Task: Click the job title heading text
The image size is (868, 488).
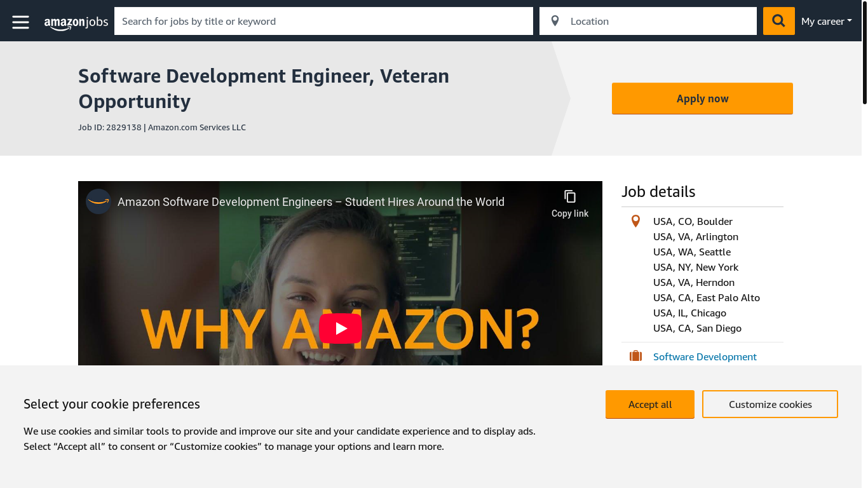Action: (x=264, y=88)
